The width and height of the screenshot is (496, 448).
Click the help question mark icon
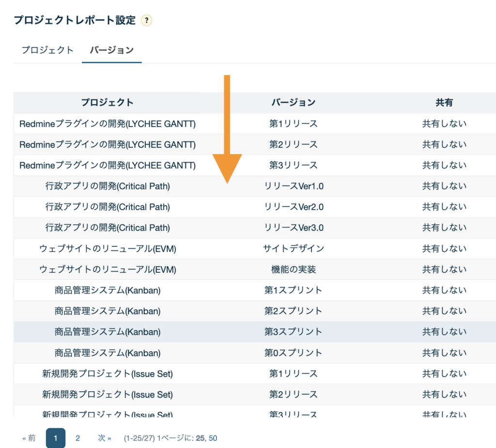coord(146,20)
